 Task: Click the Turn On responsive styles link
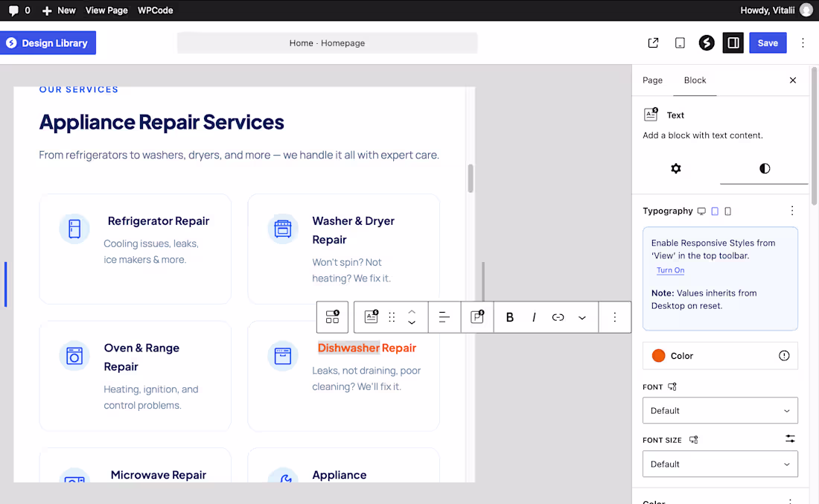click(670, 270)
